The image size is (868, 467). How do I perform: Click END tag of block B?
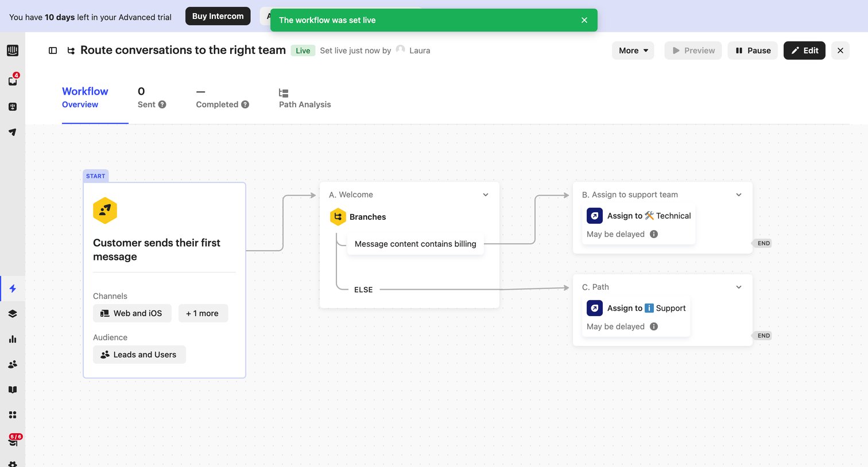tap(762, 243)
